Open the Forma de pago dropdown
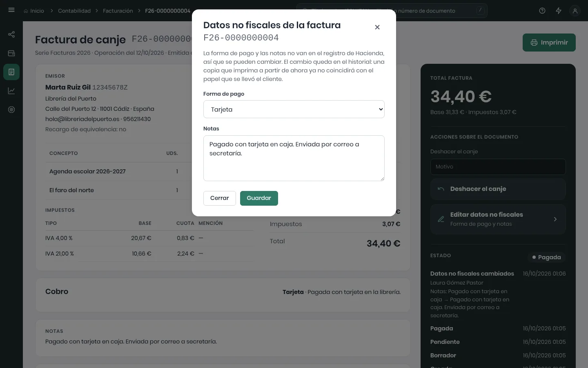 pyautogui.click(x=294, y=109)
